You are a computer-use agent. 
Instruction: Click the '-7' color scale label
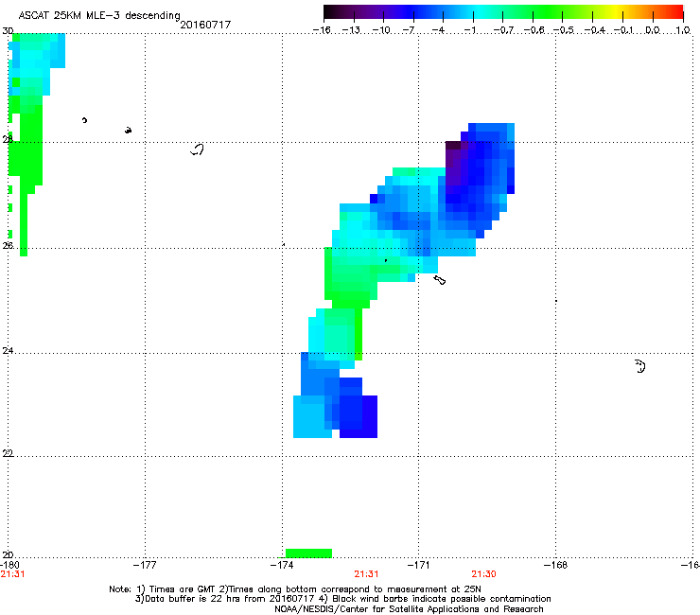[408, 30]
